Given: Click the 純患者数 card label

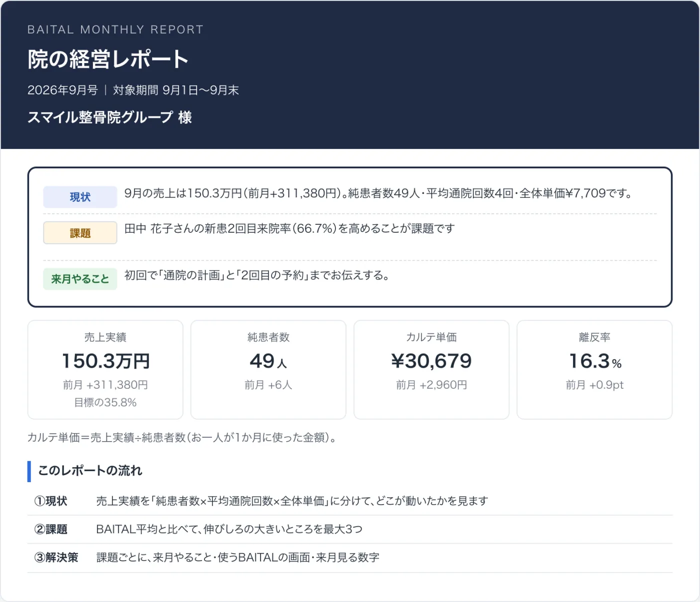Looking at the screenshot, I should (268, 337).
